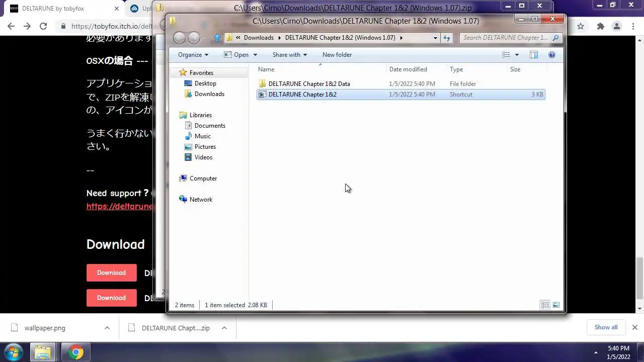Click Show all downloads button
Screen dimensions: 644x362
[x=606, y=327]
